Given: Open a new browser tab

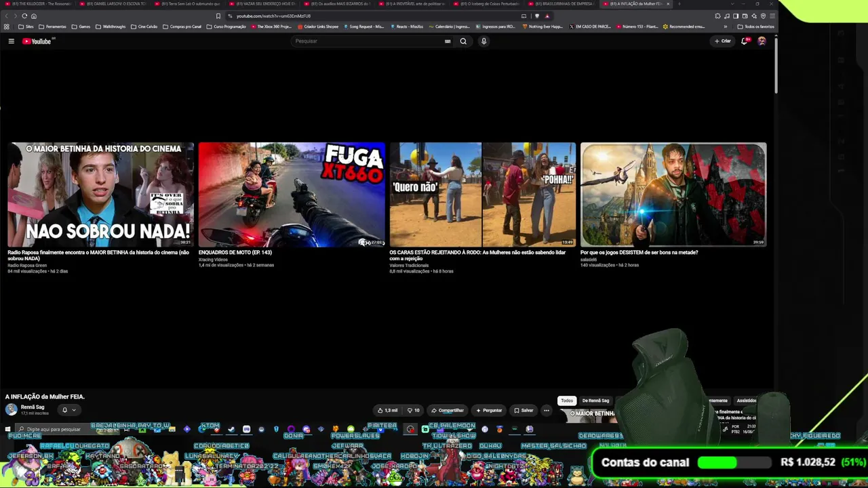Looking at the screenshot, I should click(x=679, y=4).
